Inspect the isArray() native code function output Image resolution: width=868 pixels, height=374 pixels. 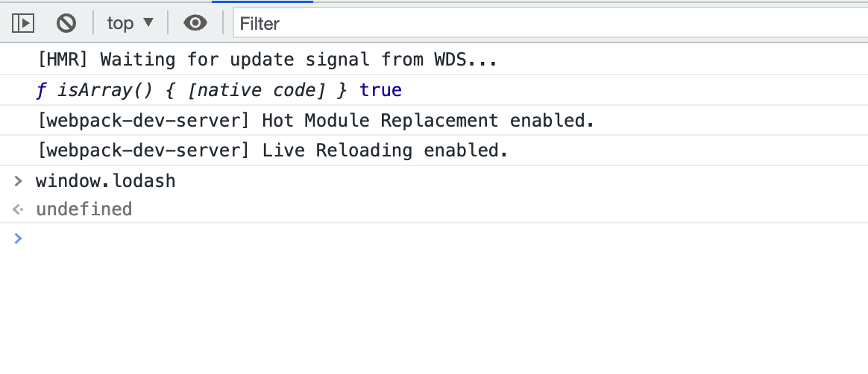coord(202,90)
